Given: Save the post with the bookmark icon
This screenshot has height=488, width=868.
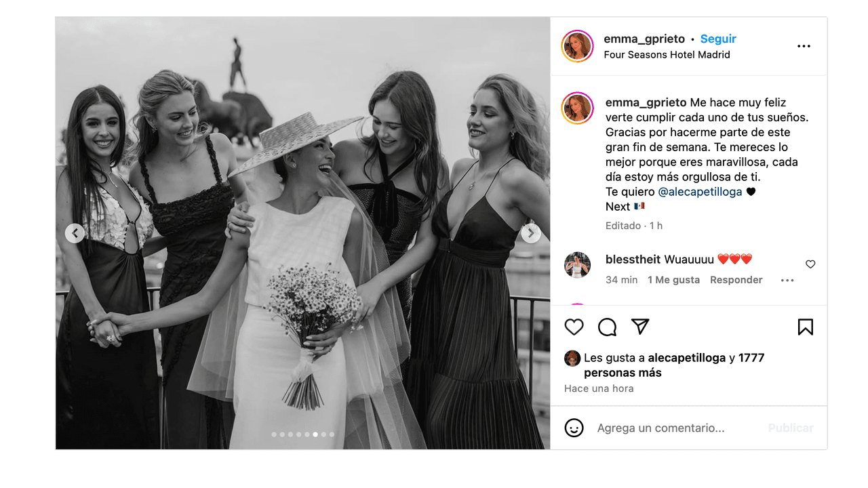Looking at the screenshot, I should 805,327.
